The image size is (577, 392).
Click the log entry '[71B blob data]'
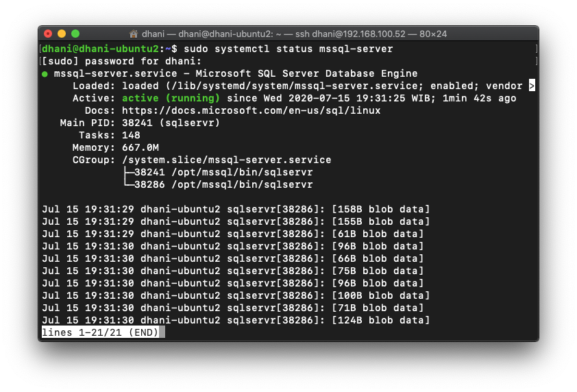(378, 308)
